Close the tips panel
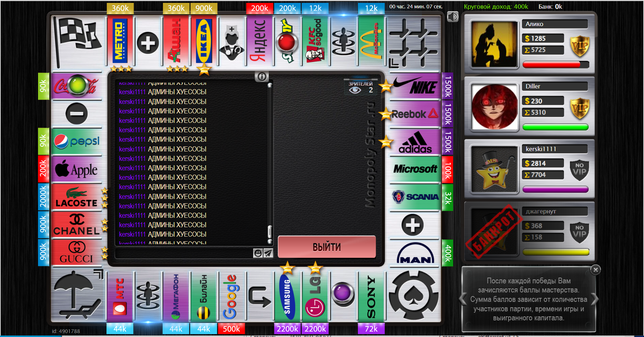 click(x=595, y=270)
